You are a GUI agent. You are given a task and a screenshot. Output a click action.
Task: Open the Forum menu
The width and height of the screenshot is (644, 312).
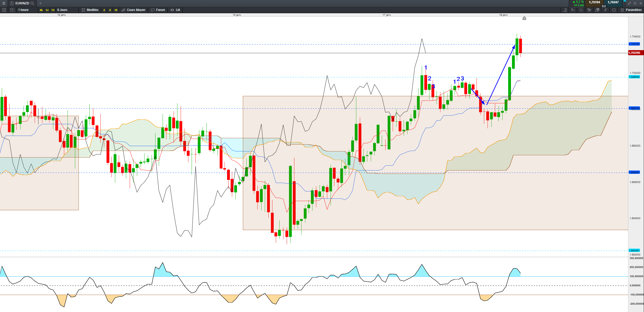pyautogui.click(x=161, y=10)
